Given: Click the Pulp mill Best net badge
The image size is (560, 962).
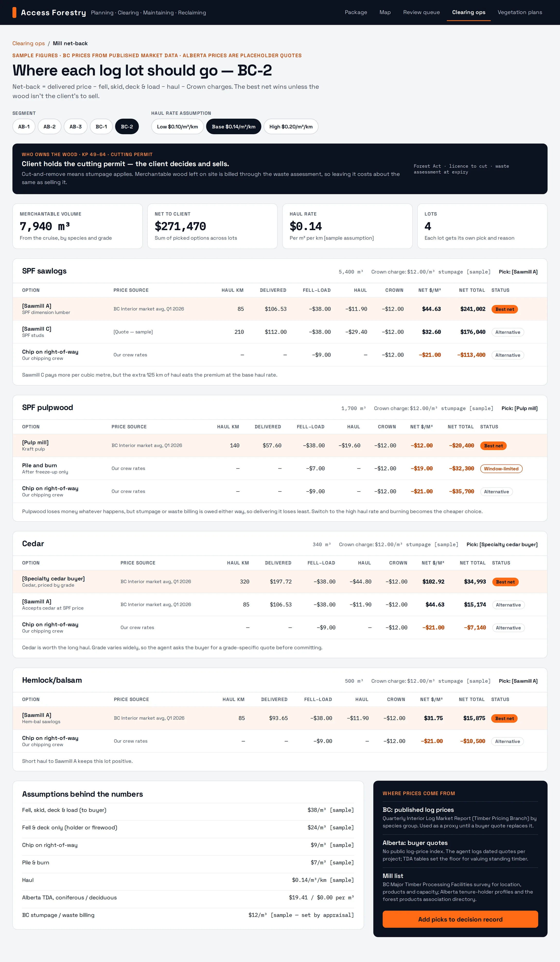Looking at the screenshot, I should click(494, 446).
